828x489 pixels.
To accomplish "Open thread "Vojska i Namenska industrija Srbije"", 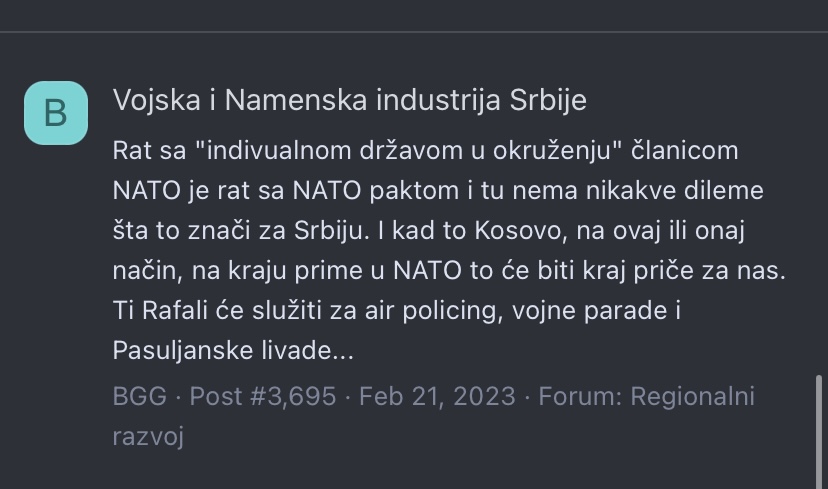I will click(x=349, y=100).
